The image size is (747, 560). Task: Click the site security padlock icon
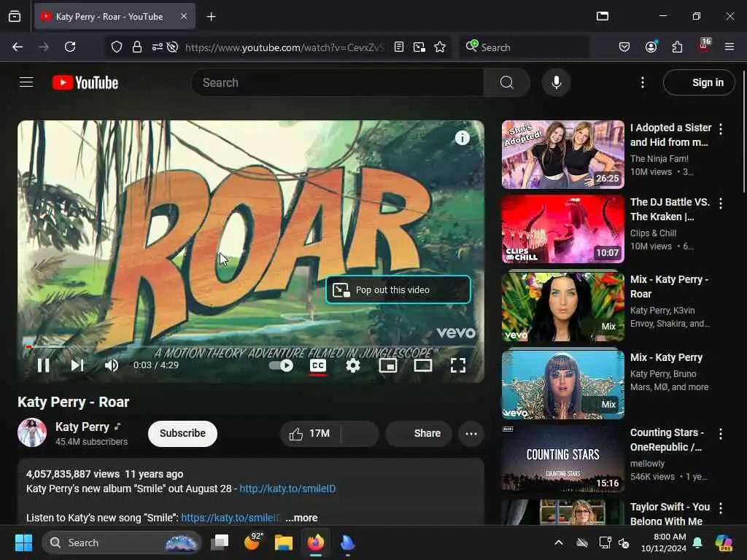[136, 47]
